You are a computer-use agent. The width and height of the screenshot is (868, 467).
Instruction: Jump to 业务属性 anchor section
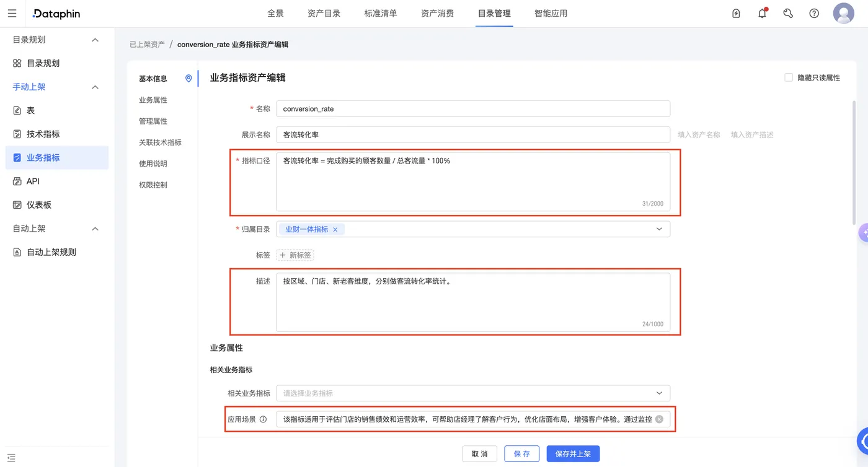click(153, 100)
